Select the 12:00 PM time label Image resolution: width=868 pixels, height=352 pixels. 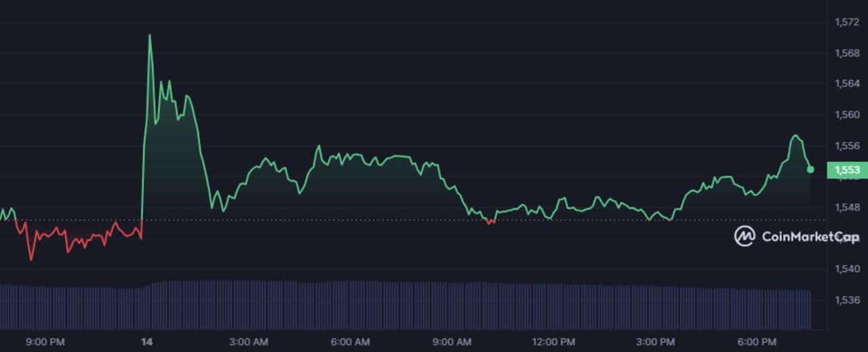click(554, 341)
